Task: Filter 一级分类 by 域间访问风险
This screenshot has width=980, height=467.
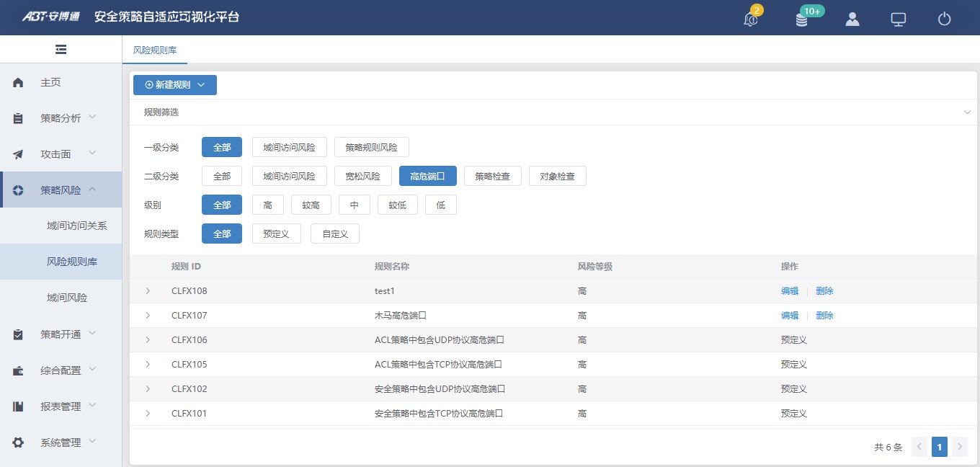Action: point(289,147)
